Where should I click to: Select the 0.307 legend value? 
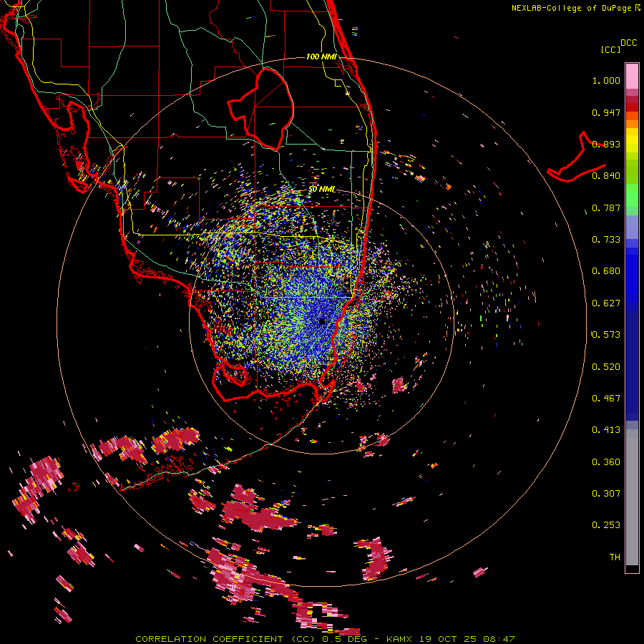point(606,494)
